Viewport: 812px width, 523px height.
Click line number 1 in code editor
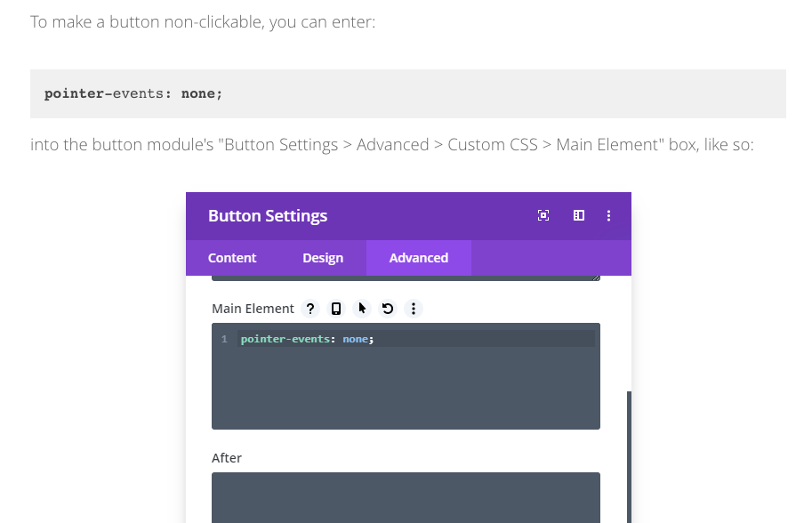click(x=224, y=339)
